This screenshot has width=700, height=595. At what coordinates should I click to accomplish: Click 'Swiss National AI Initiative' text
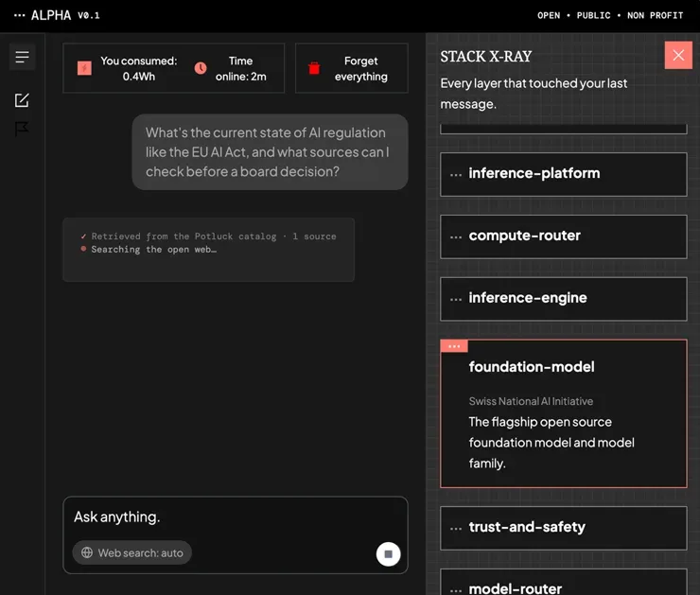[531, 401]
